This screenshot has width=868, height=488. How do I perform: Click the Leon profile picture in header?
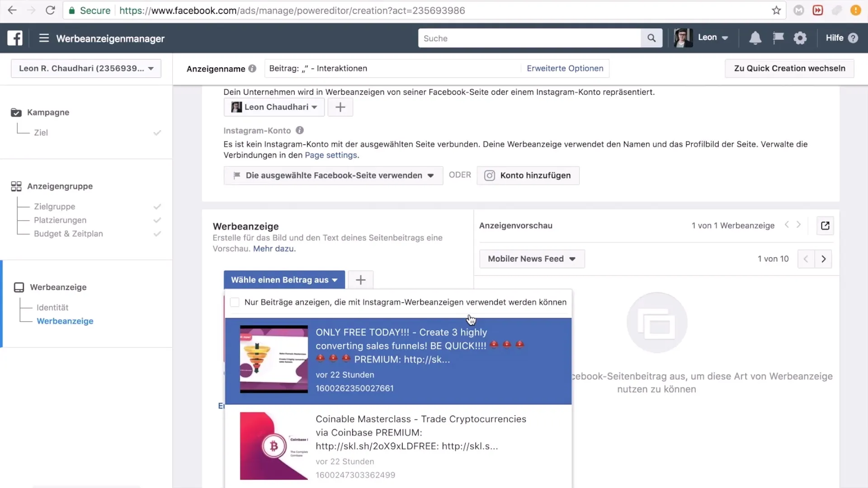[683, 38]
